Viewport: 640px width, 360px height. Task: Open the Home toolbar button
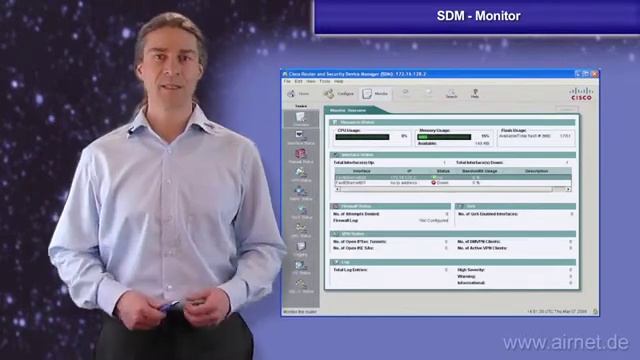point(298,94)
